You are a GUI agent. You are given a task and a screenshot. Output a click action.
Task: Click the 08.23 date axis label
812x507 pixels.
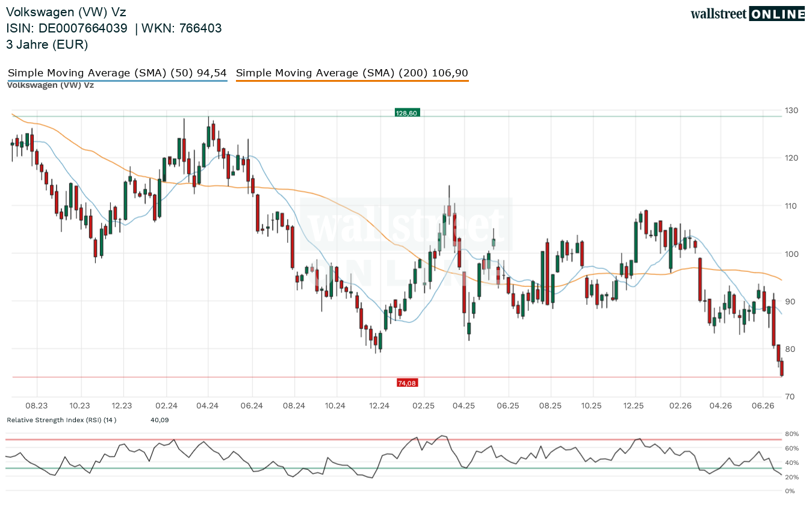(37, 405)
